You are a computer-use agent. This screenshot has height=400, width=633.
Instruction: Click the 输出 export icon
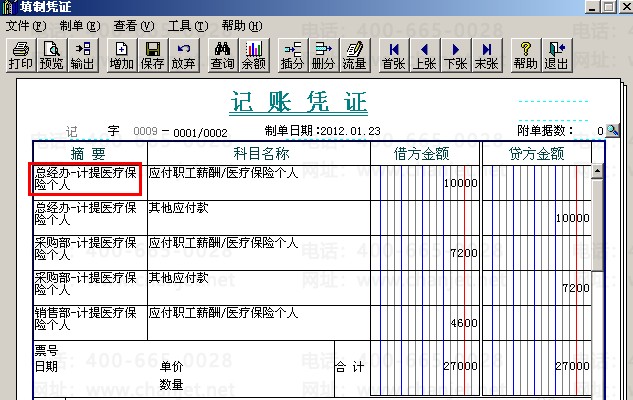coord(83,56)
